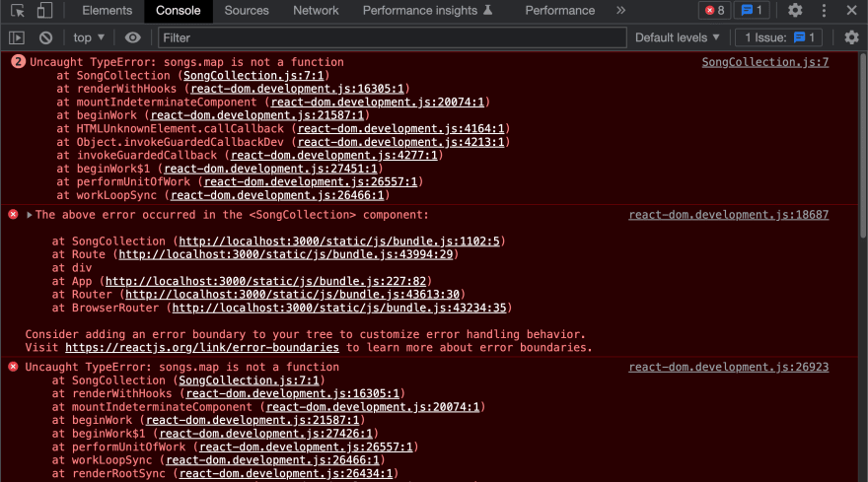Open first error's beginWork react-dom.development.js:21587:1 link
Viewport: 868px width, 482px height.
(x=257, y=115)
